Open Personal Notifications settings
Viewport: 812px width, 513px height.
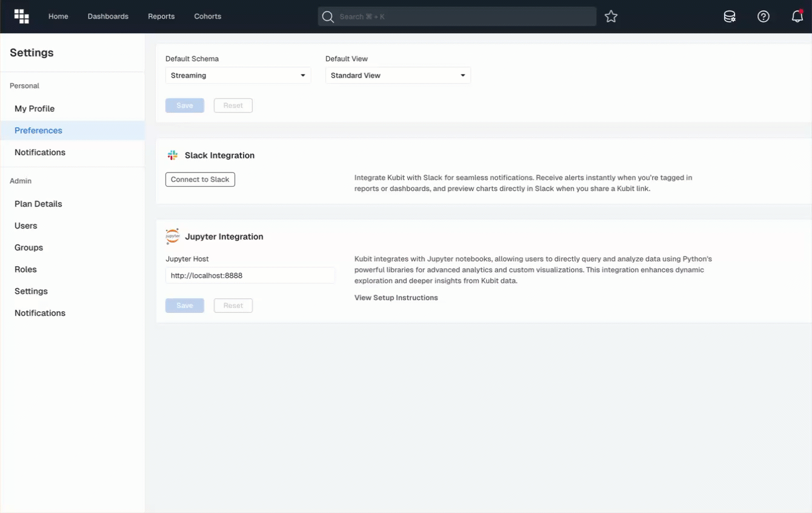click(72, 152)
